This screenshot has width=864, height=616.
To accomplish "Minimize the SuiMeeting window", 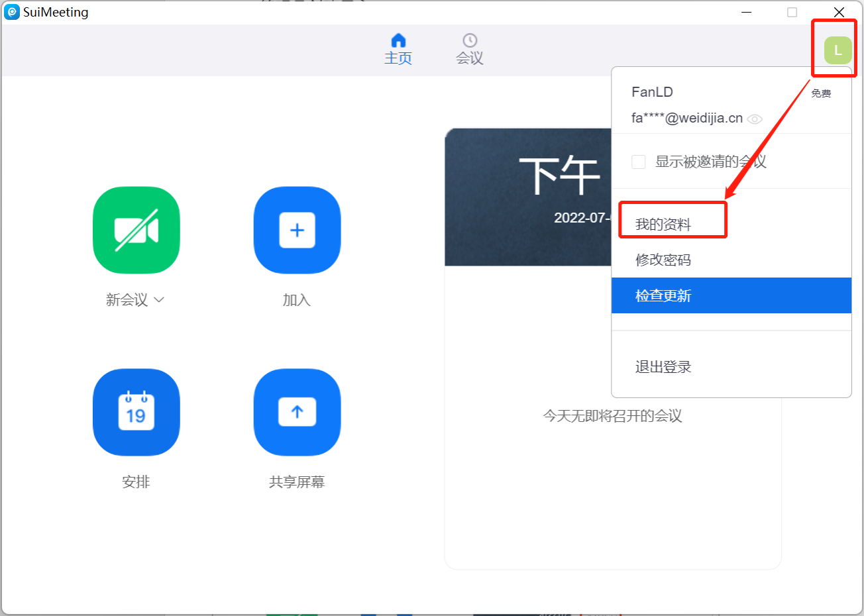I will 747,12.
